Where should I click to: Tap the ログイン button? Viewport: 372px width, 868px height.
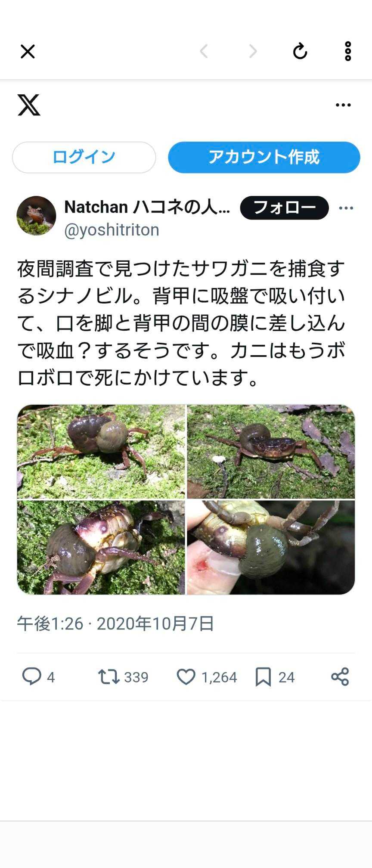[x=84, y=157]
